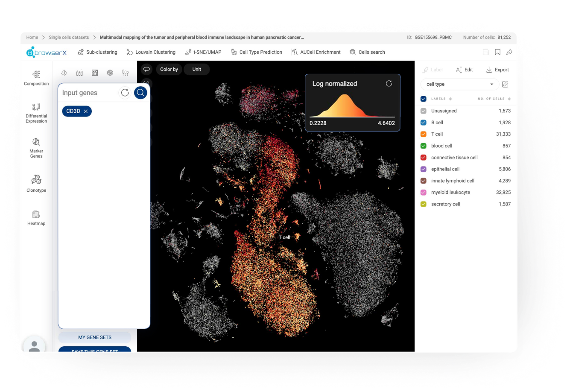Open the cell type dropdown
Image resolution: width=567 pixels, height=392 pixels.
click(x=459, y=84)
